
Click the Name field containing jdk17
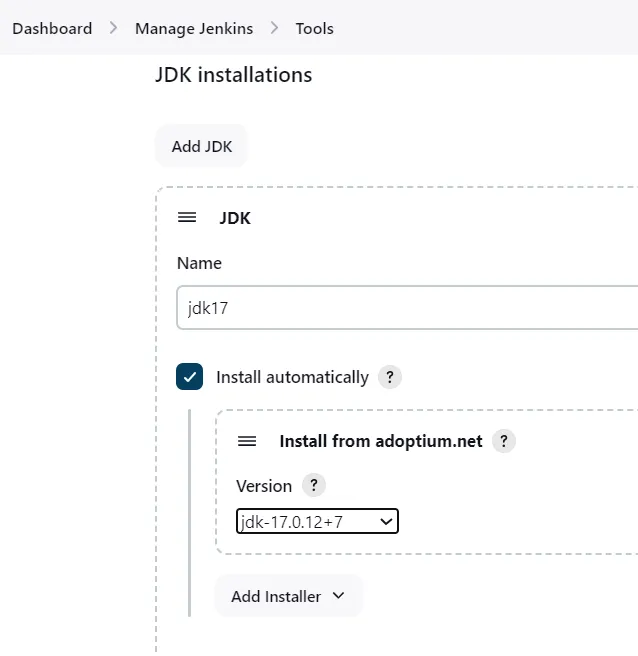click(x=407, y=308)
